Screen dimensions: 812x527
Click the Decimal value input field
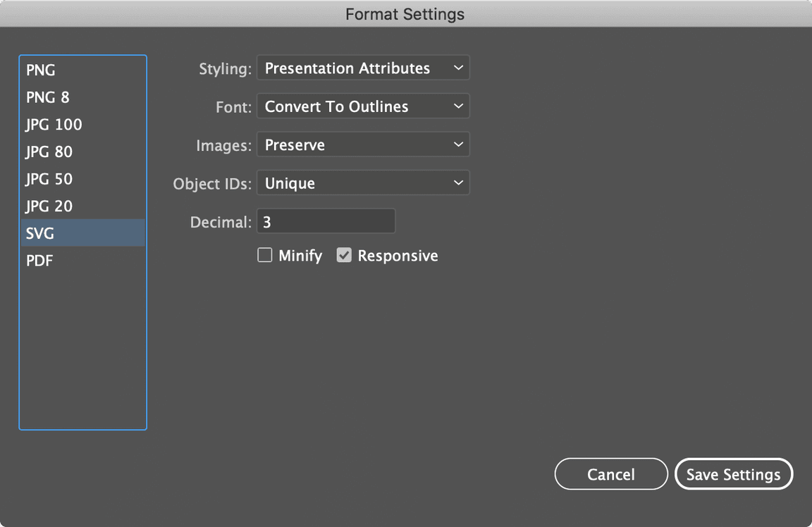326,221
